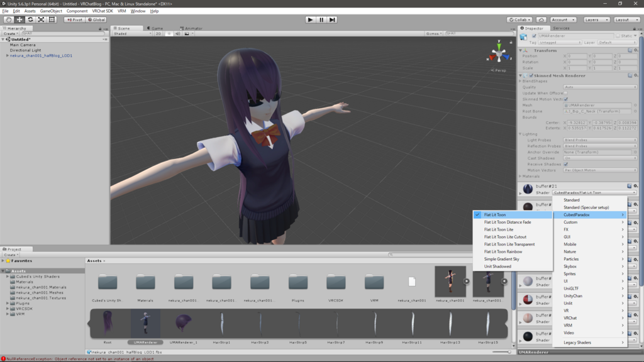Viewport: 644px width, 362px height.
Task: Click the scene orientation gizmo
Action: [x=499, y=53]
